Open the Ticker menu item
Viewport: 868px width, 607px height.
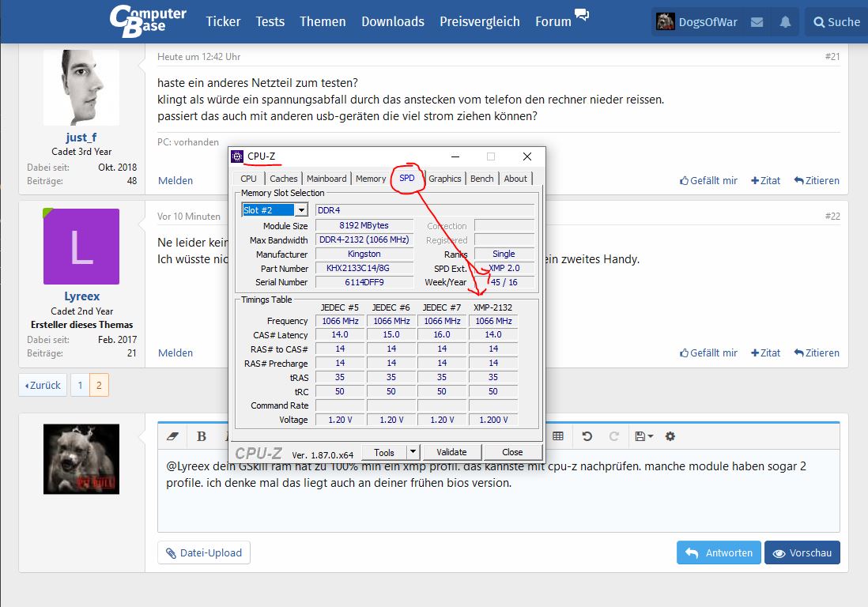(223, 21)
